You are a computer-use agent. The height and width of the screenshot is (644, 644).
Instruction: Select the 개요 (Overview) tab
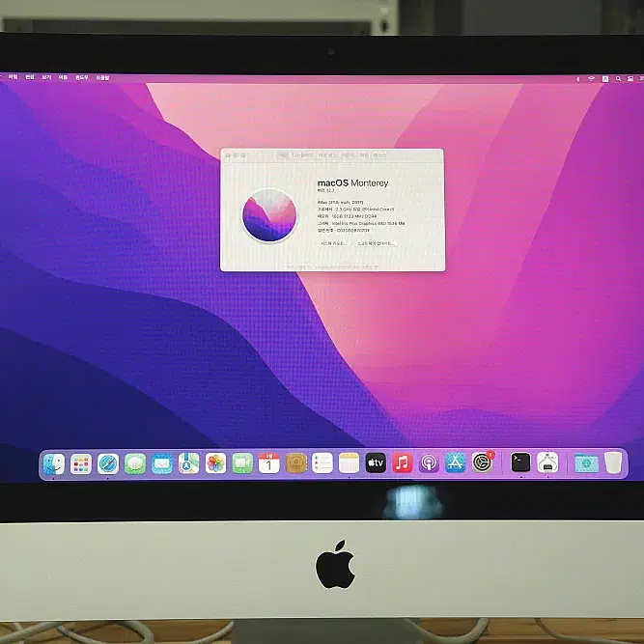pos(281,155)
